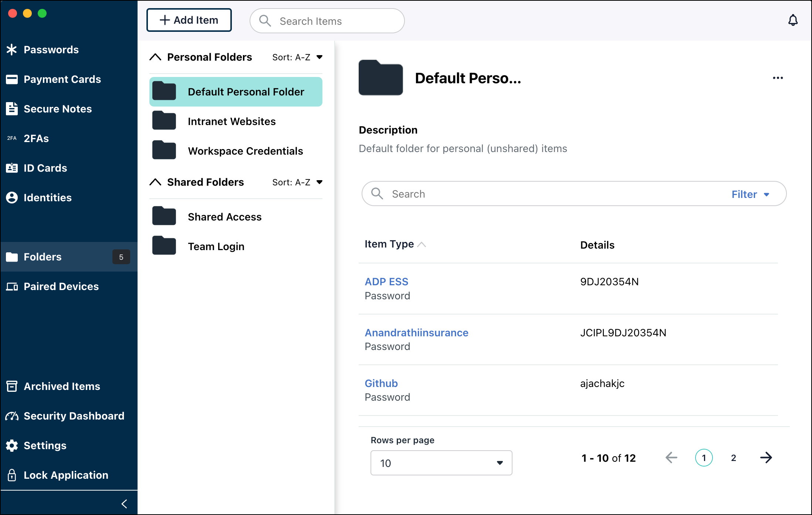Click the notification bell icon
The image size is (812, 515).
[792, 20]
